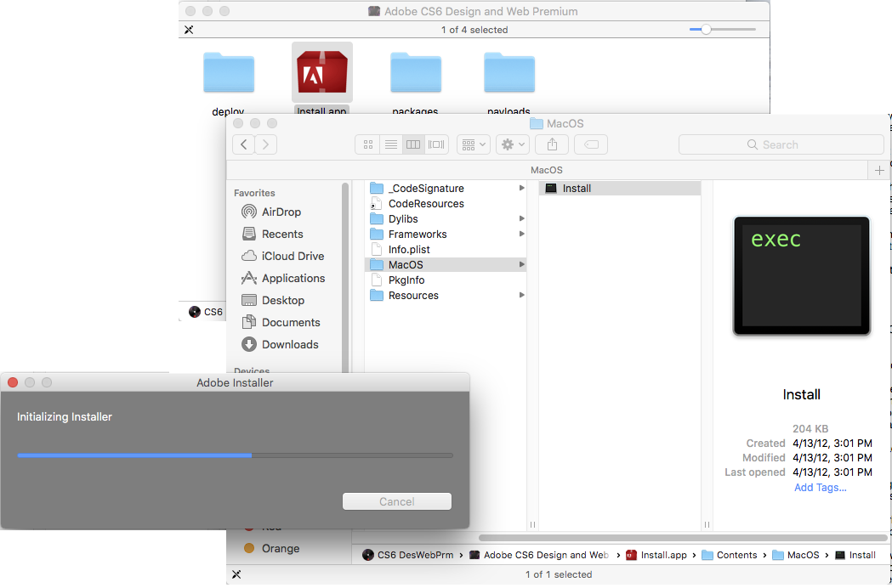Select the Info.plist file
892x588 pixels.
click(x=446, y=250)
